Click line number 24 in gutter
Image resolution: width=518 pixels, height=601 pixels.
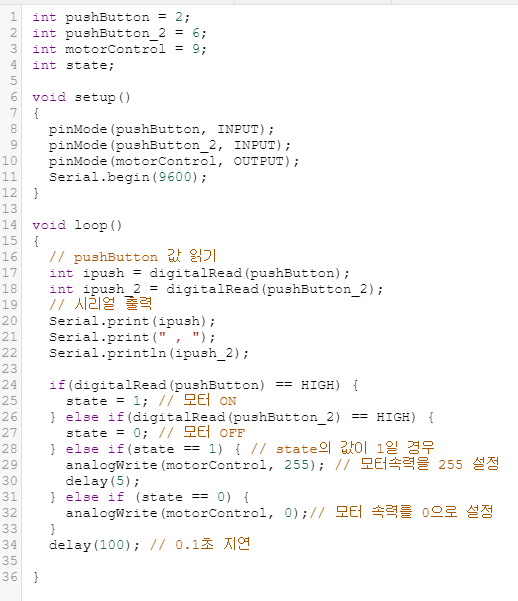click(10, 384)
